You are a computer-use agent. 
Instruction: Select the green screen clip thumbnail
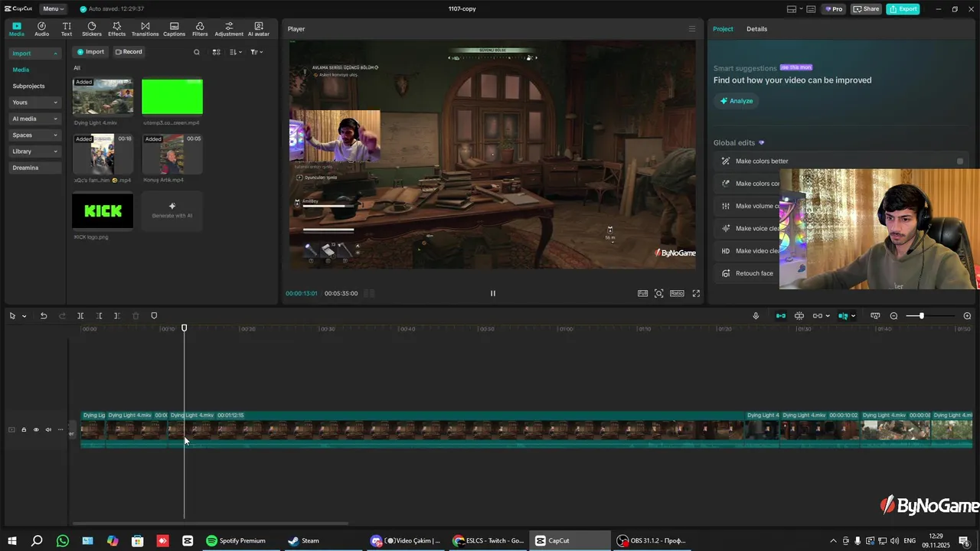(x=172, y=96)
